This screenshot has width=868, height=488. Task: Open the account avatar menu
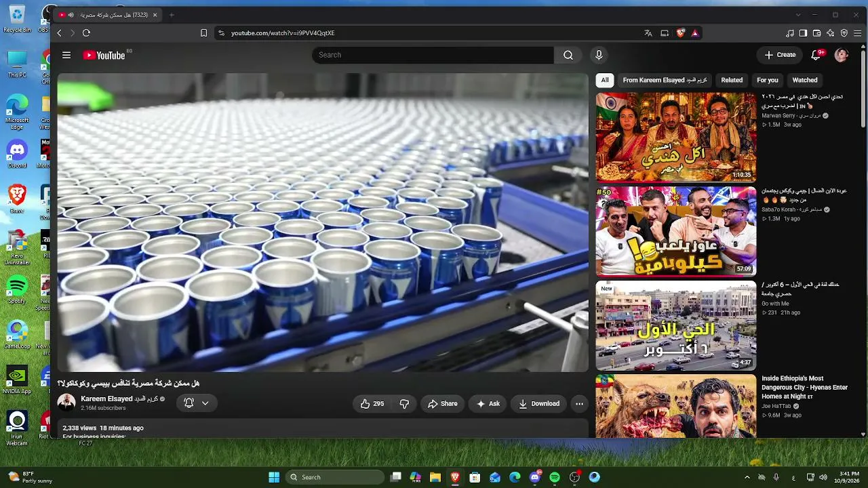842,55
